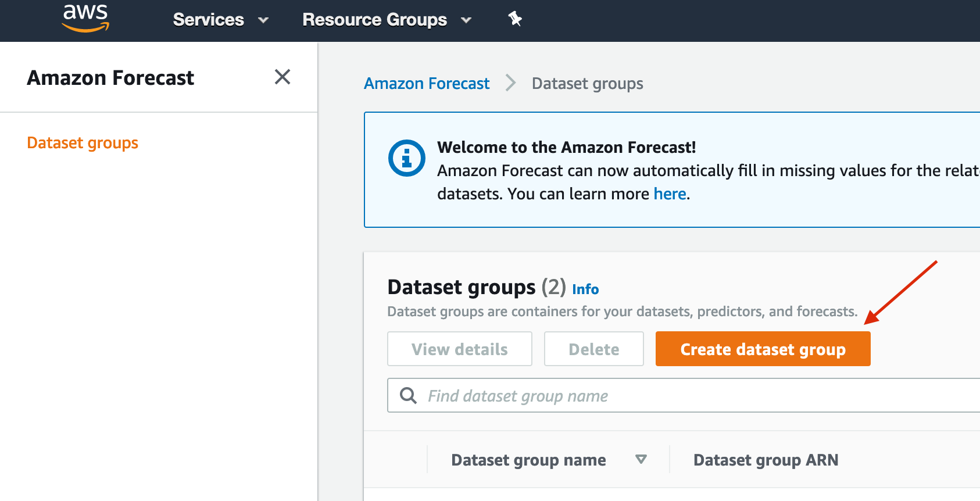Open the Services dropdown menu
The image size is (980, 501).
click(220, 20)
